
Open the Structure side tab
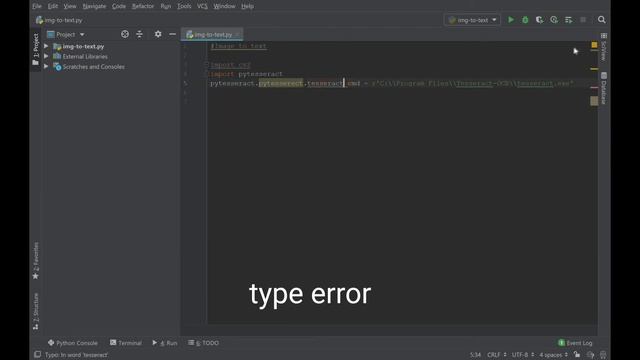point(36,311)
